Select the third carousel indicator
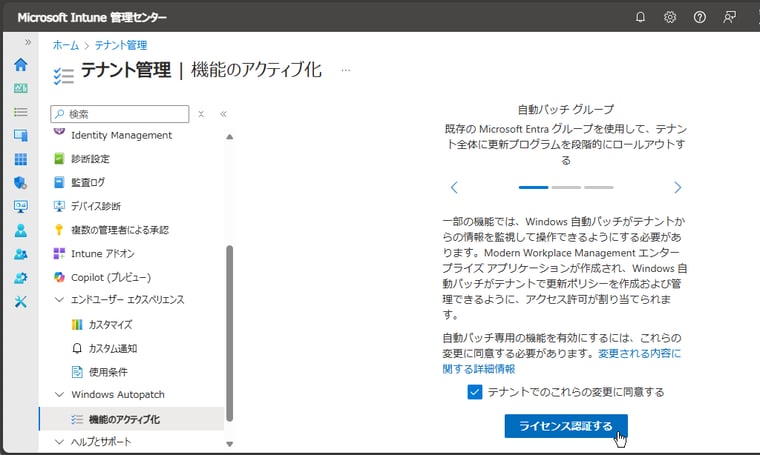The width and height of the screenshot is (760, 455). 599,187
